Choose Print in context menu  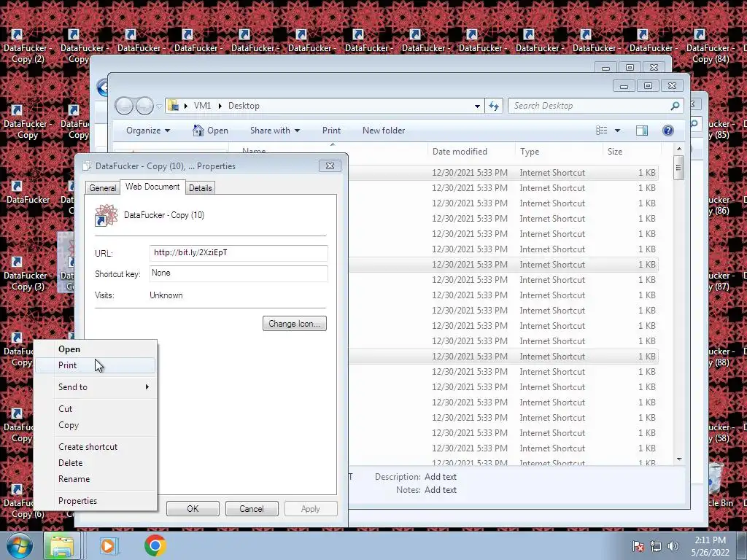point(96,365)
